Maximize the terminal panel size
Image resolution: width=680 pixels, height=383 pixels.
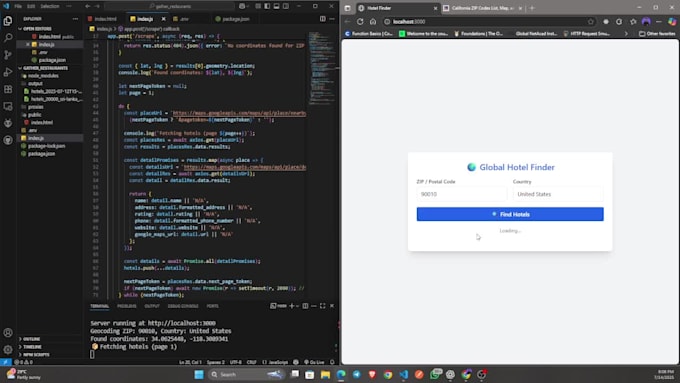click(x=323, y=306)
